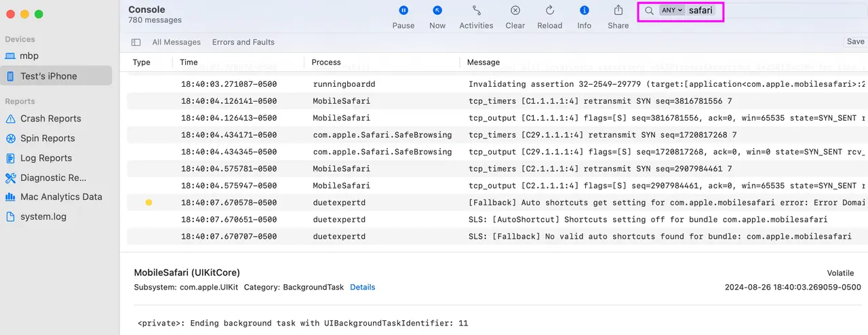The height and width of the screenshot is (335, 868).
Task: Reload the log with the Reload icon
Action: pos(550,10)
